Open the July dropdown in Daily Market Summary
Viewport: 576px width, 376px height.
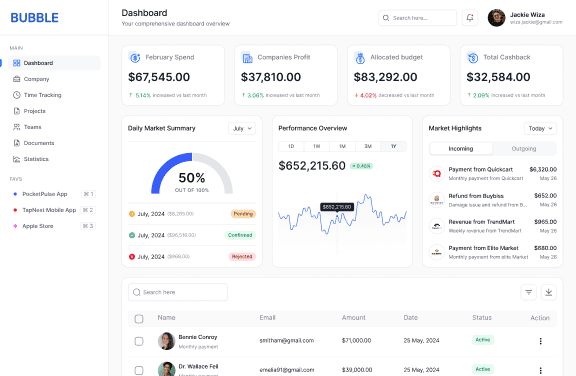click(x=242, y=129)
